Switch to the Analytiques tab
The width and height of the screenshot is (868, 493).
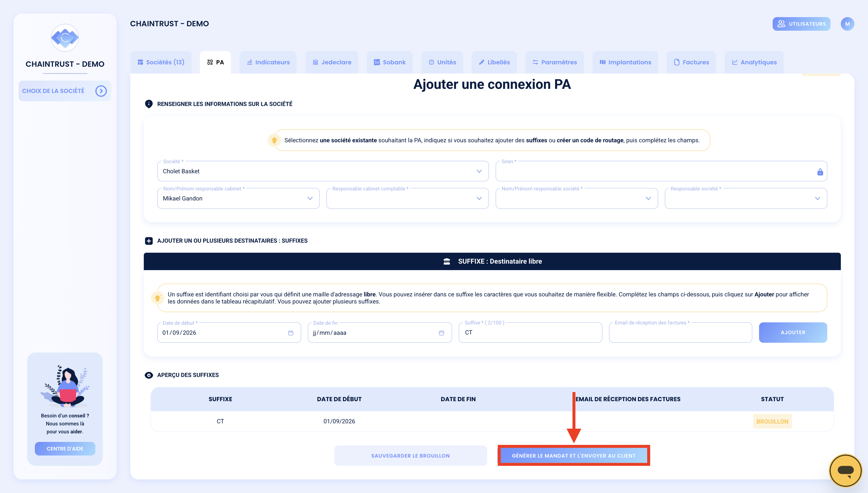[754, 62]
